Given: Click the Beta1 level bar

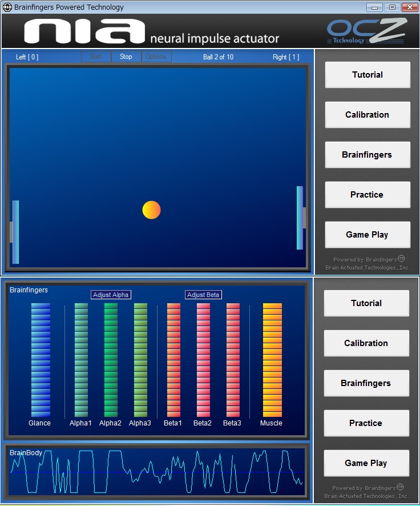Looking at the screenshot, I should pyautogui.click(x=173, y=360).
